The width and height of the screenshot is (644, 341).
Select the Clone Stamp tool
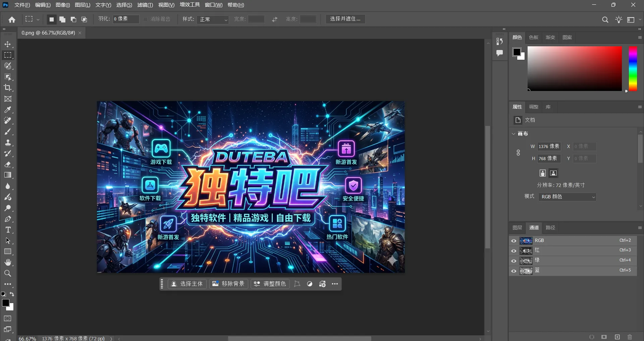coord(8,143)
